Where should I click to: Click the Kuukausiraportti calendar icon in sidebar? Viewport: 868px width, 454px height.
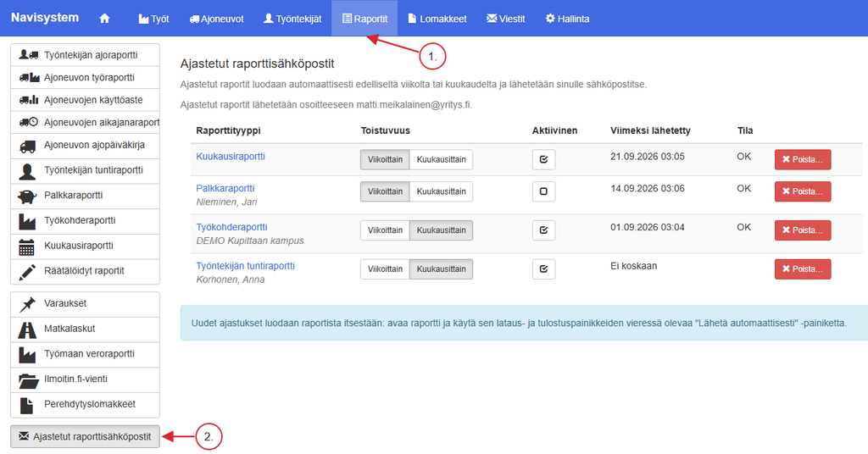[26, 246]
